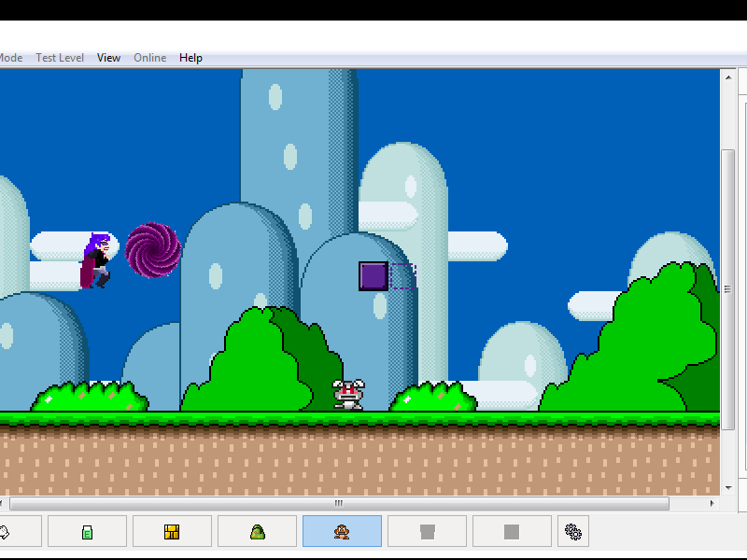Click the vertical scrollbar thumb
The image size is (747, 560).
(727, 289)
